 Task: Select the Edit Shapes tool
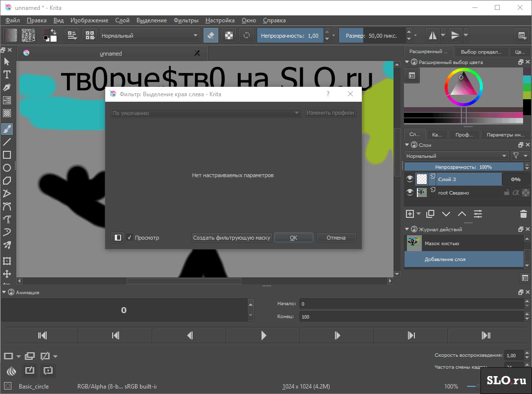click(x=7, y=61)
